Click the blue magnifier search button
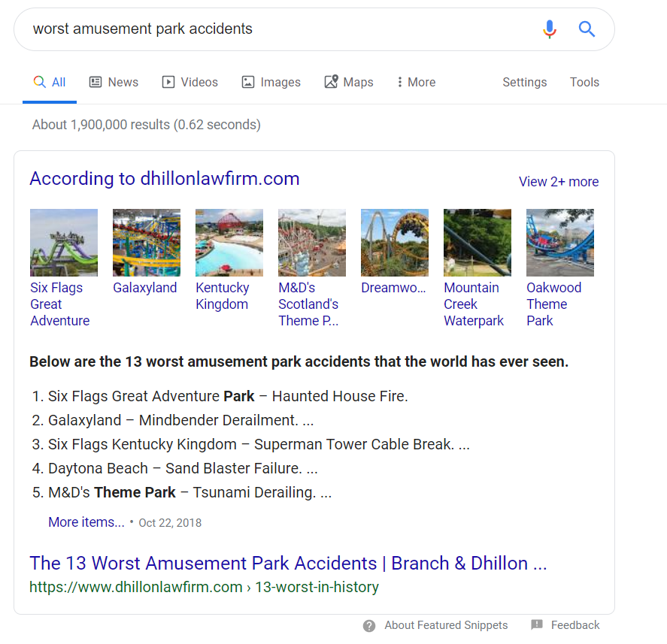Image resolution: width=667 pixels, height=644 pixels. [587, 29]
